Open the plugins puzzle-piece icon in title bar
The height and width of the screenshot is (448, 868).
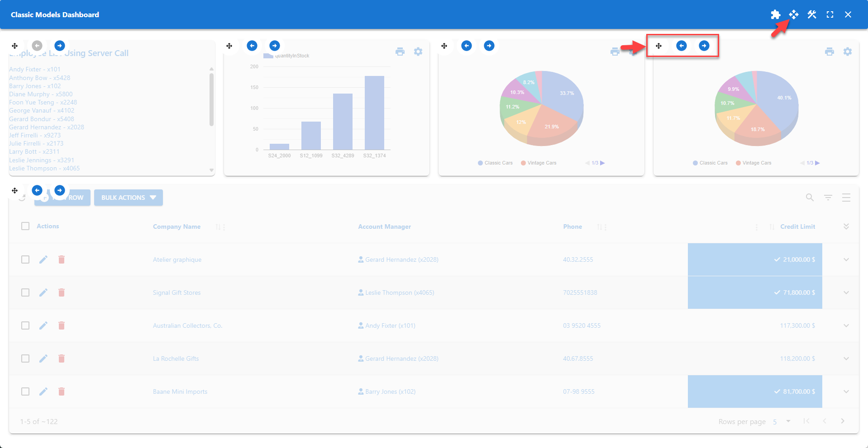(775, 14)
